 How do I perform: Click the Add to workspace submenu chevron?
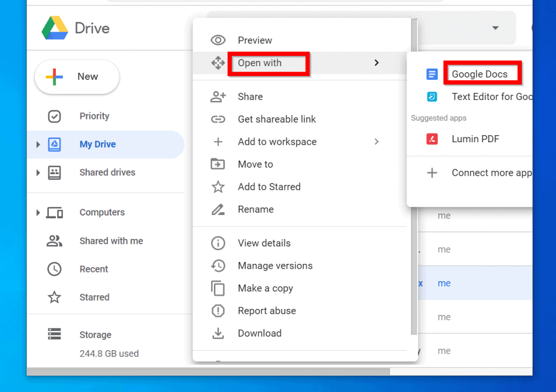coord(377,142)
